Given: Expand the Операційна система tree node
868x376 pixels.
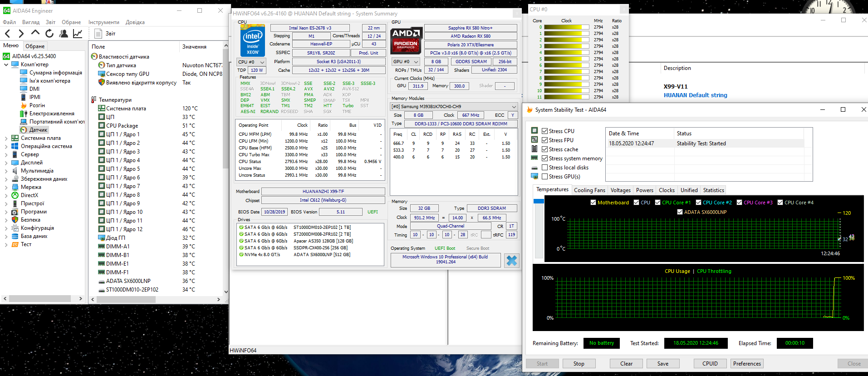Looking at the screenshot, I should (6, 146).
